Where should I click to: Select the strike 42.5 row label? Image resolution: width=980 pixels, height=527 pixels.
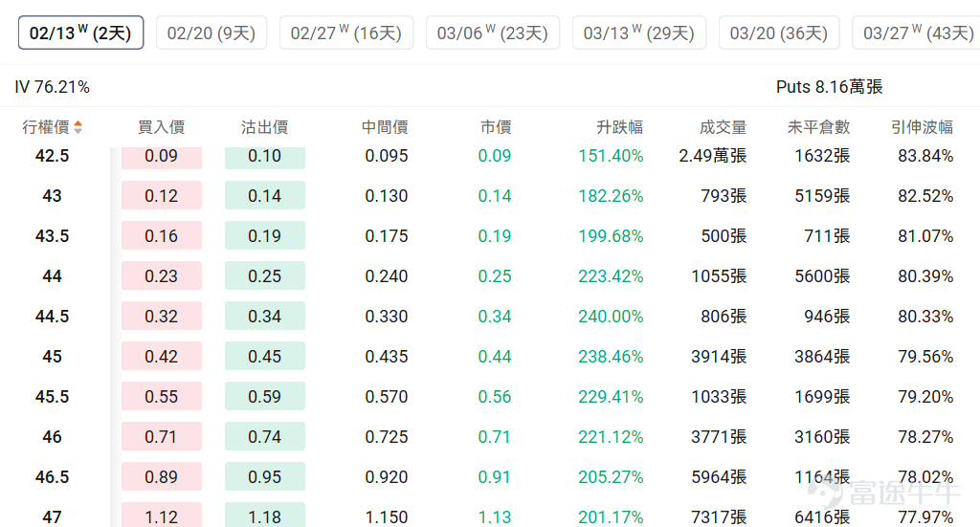point(52,156)
